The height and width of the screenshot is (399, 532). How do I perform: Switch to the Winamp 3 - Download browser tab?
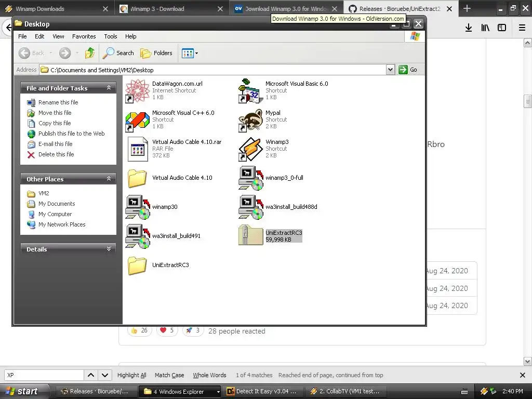(x=171, y=8)
